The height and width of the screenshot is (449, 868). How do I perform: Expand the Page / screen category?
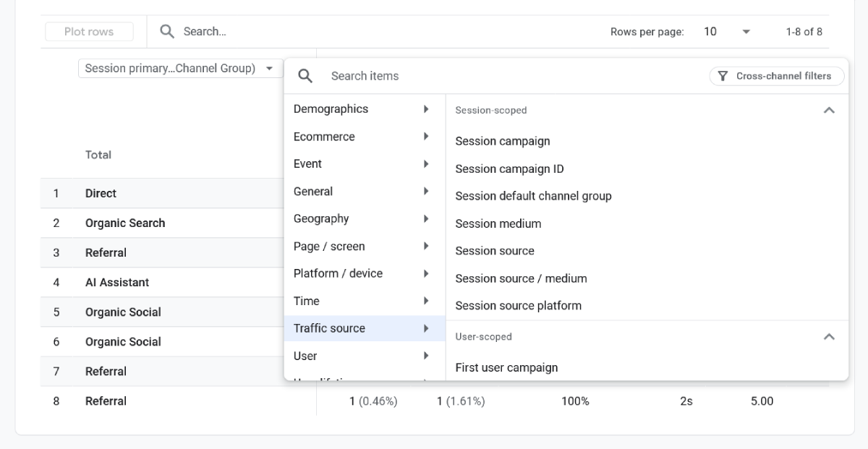point(365,247)
